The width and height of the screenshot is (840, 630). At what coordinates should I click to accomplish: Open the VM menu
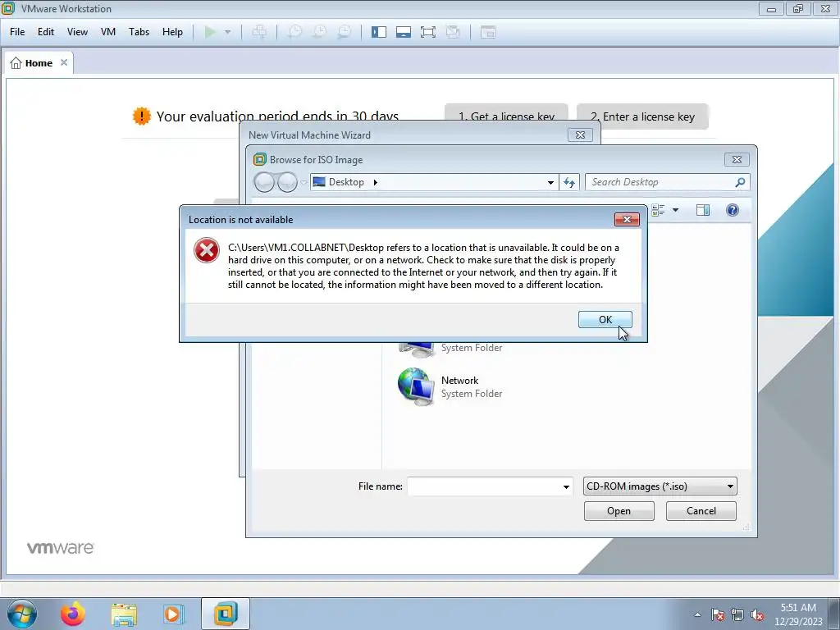point(108,32)
